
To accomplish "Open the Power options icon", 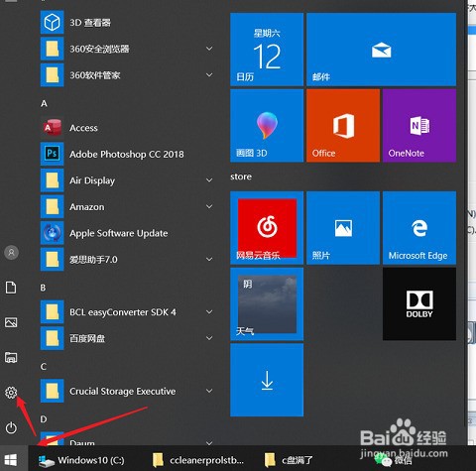I will [x=11, y=427].
